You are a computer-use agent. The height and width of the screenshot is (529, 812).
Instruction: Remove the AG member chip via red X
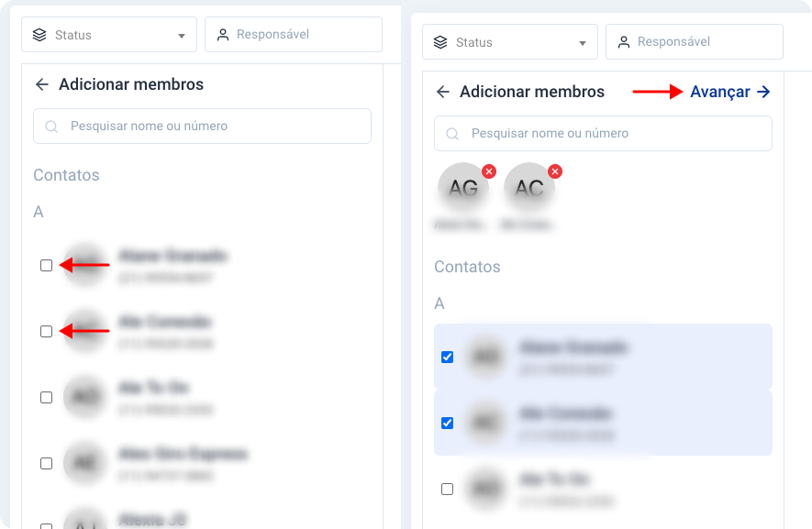(x=489, y=171)
